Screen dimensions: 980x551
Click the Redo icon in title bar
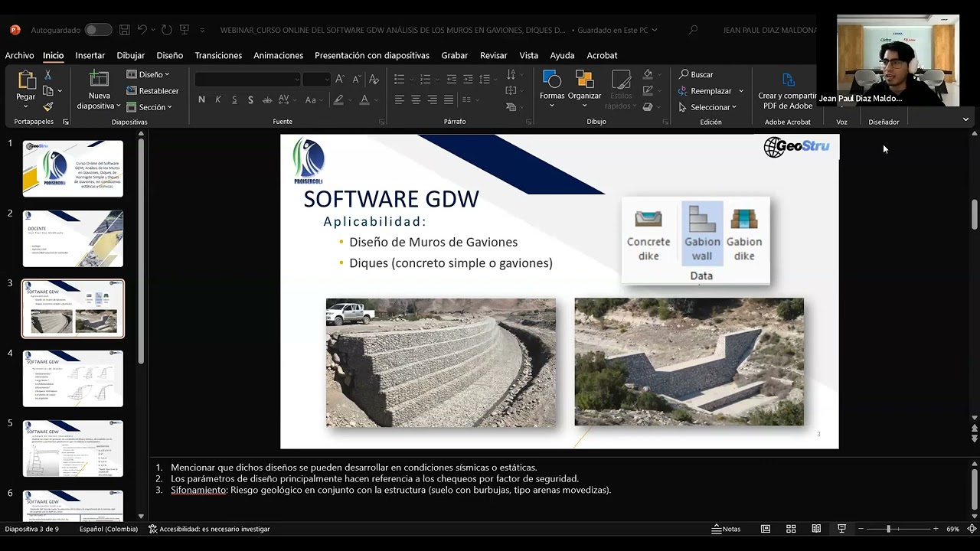166,30
